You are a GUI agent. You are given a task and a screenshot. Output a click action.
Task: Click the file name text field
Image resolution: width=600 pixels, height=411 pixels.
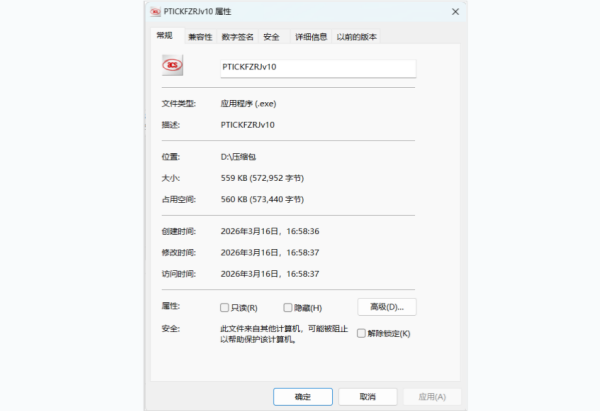pos(317,68)
